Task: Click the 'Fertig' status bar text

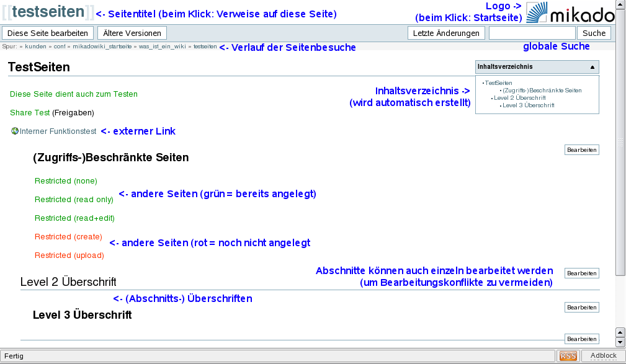Action: 14,355
